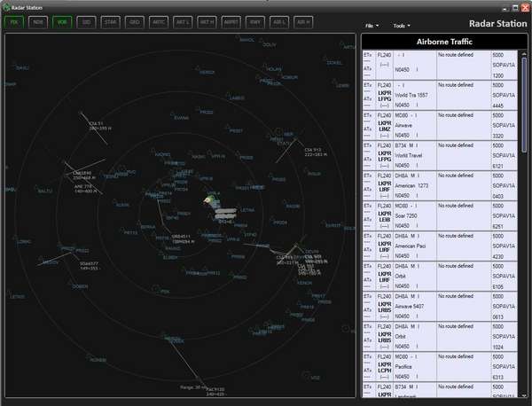Enable the ARTC boundaries button
The height and width of the screenshot is (406, 532).
coord(159,22)
